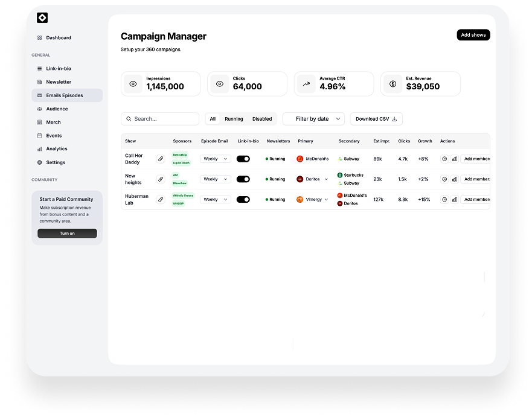Toggle Link-in-bio switch for Call Her Daddy
Screen dimensions: 532x420
pyautogui.click(x=243, y=159)
